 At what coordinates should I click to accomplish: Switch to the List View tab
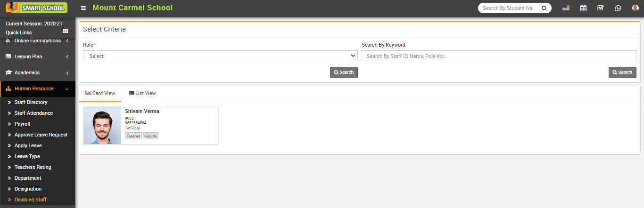[x=142, y=93]
